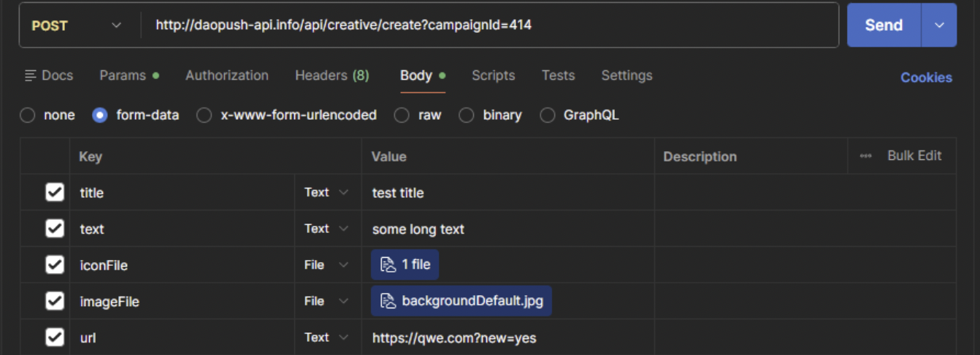Screen dimensions: 980x355
Task: Open the Text type dropdown for title
Action: pos(326,192)
